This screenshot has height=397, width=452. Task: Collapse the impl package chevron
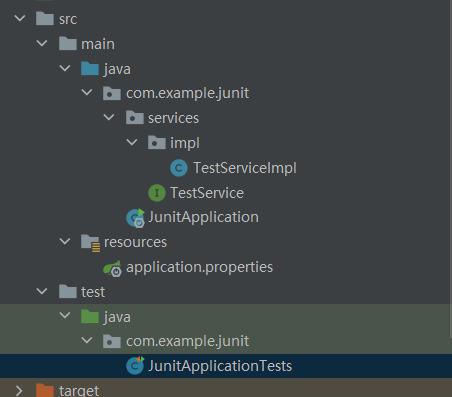(x=132, y=142)
